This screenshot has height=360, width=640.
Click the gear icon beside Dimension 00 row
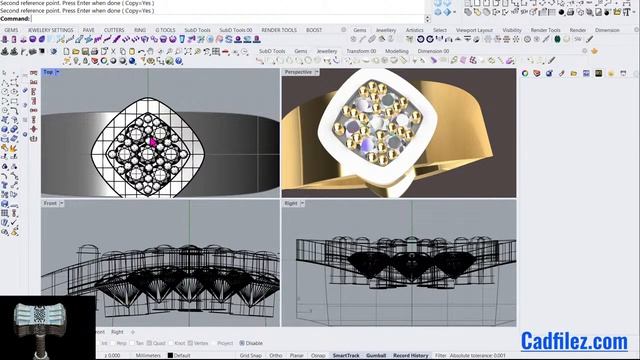584,51
